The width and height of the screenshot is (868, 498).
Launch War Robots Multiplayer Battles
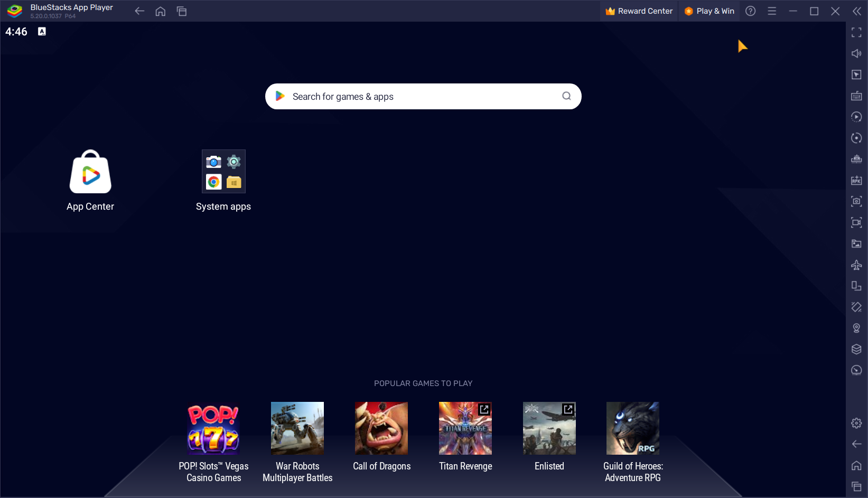(297, 428)
